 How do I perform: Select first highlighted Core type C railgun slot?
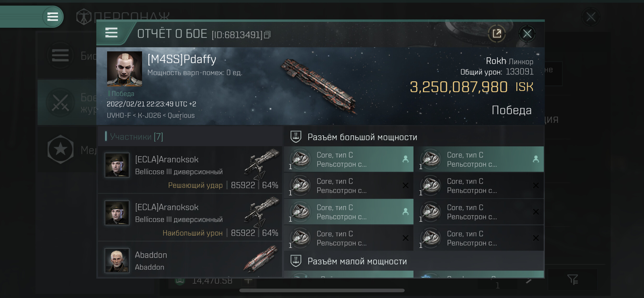[x=349, y=159]
